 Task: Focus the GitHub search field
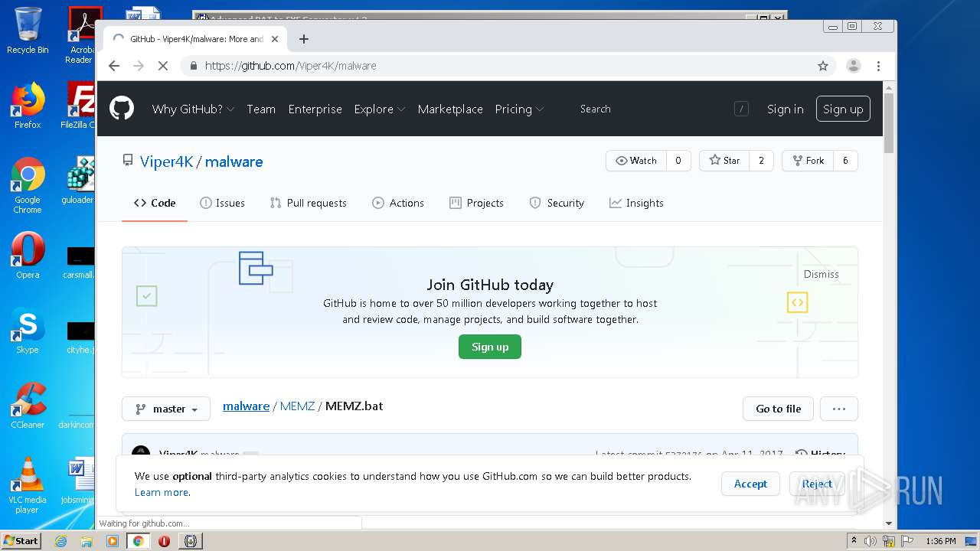coord(651,109)
